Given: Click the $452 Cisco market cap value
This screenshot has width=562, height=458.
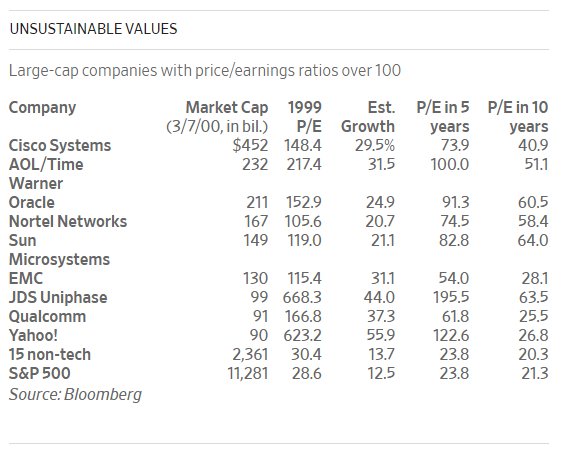Looking at the screenshot, I should coord(250,145).
